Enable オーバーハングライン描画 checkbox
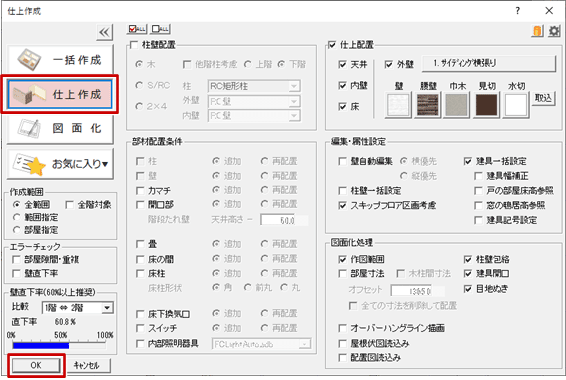The image size is (566, 380). click(x=343, y=328)
